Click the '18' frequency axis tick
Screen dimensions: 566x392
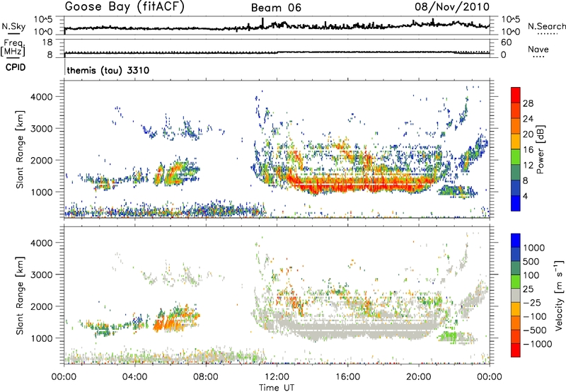[x=47, y=42]
